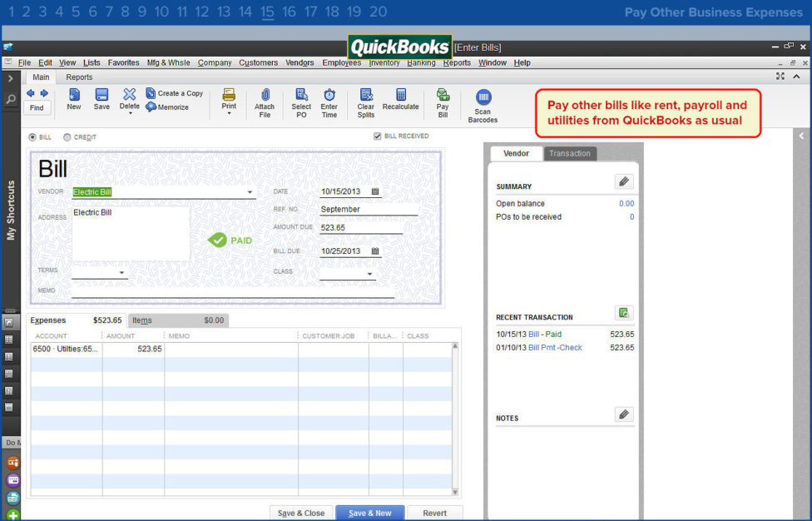Open the Delete dropdown arrow
The image size is (812, 521).
pos(130,113)
